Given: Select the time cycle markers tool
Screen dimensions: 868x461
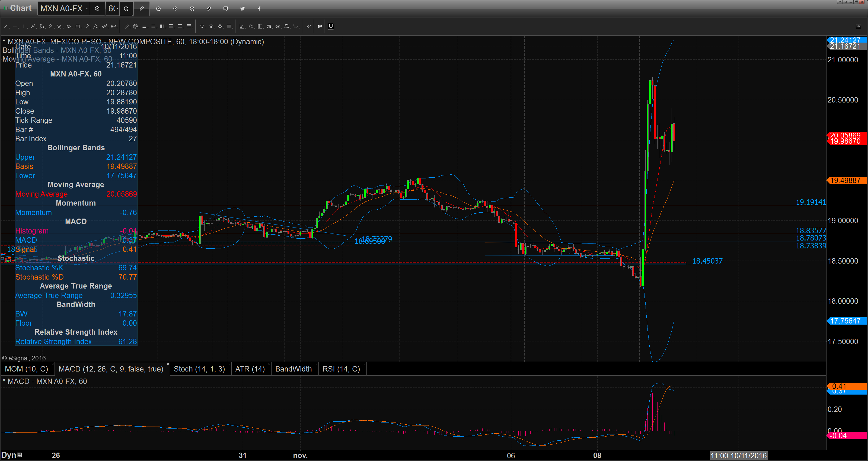Looking at the screenshot, I should coord(113,26).
